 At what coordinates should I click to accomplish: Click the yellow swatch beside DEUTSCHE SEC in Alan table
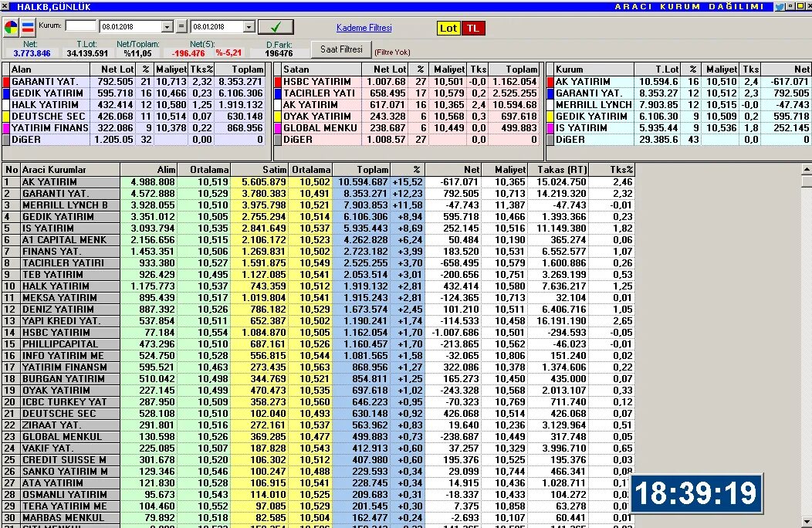(x=6, y=117)
